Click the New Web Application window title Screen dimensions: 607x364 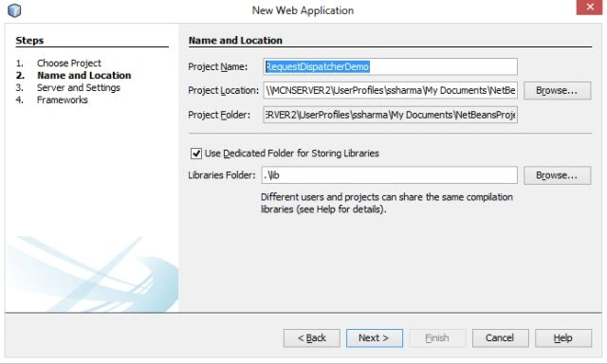(x=303, y=10)
